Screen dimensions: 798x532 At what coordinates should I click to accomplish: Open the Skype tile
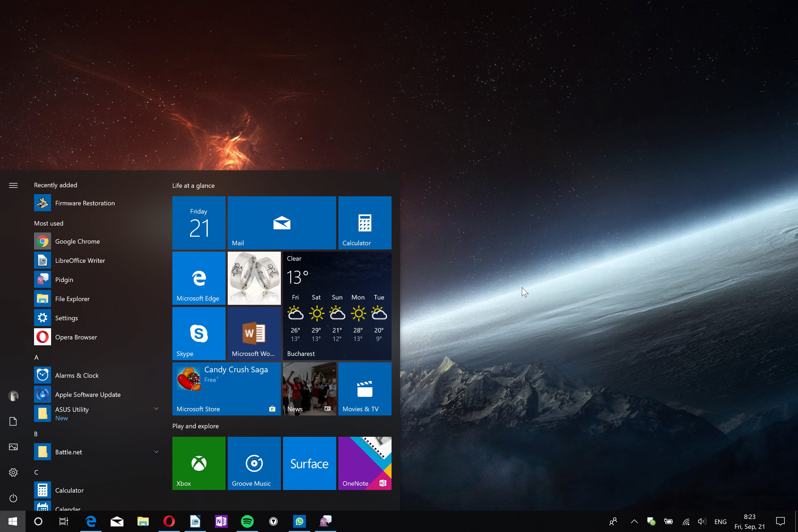(199, 334)
